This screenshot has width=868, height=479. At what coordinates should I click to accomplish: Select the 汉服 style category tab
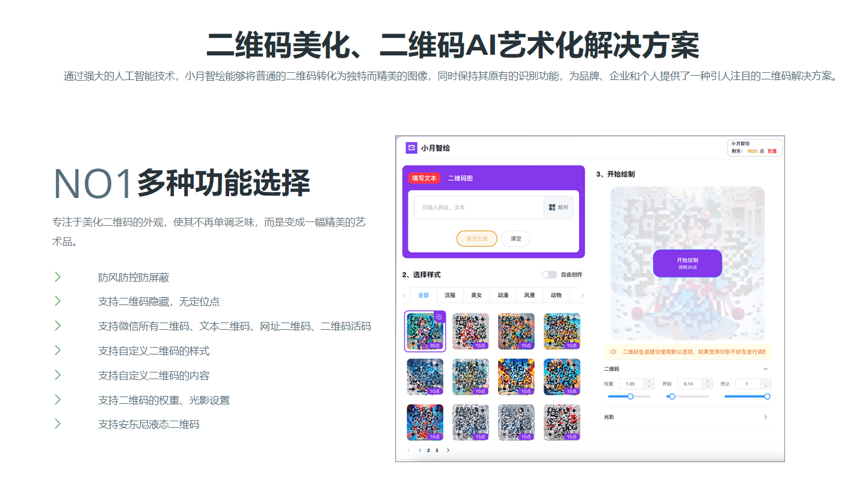450,295
